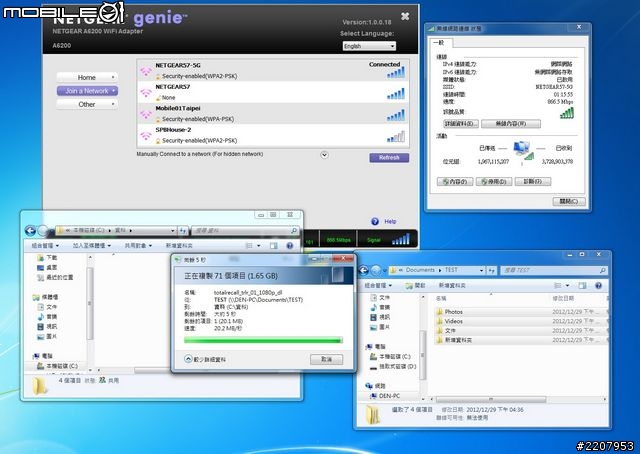Select the Mobile01Taipei network row
Image resolution: width=640 pixels, height=454 pixels.
tap(273, 114)
